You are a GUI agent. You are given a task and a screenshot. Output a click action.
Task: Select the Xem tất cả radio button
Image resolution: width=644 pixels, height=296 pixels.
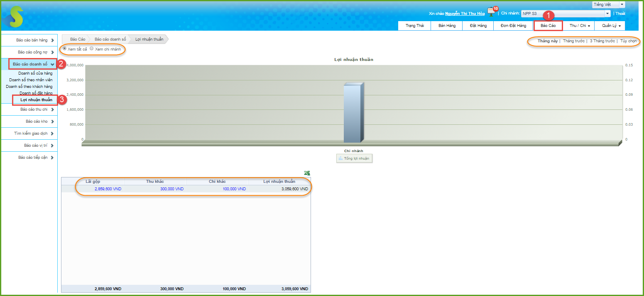pyautogui.click(x=65, y=49)
